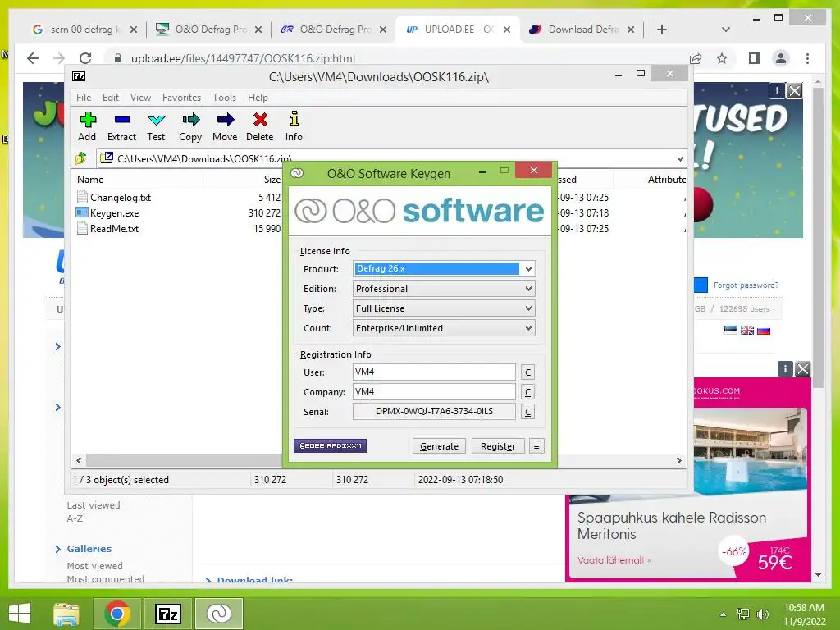Click inside the User text field

(434, 372)
